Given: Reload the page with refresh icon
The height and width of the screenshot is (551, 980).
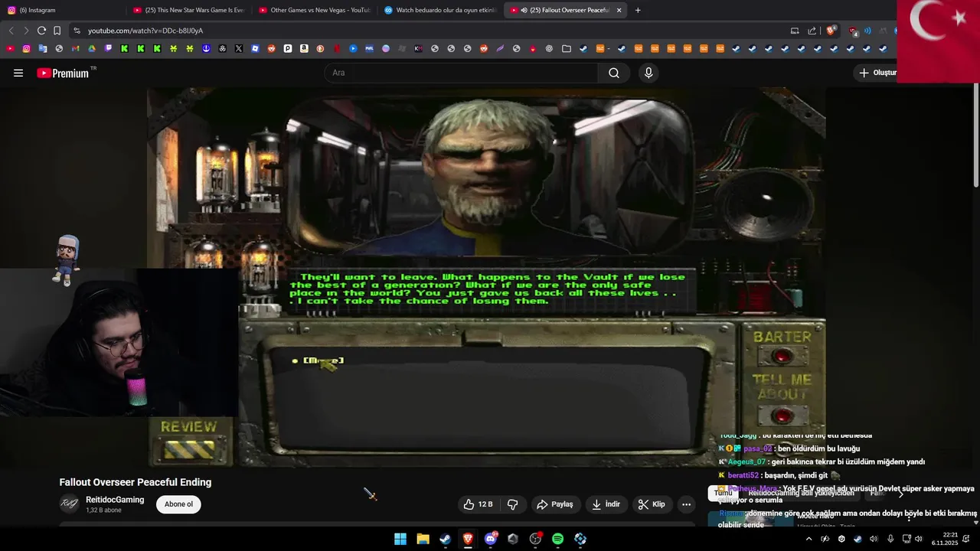Looking at the screenshot, I should pyautogui.click(x=41, y=31).
